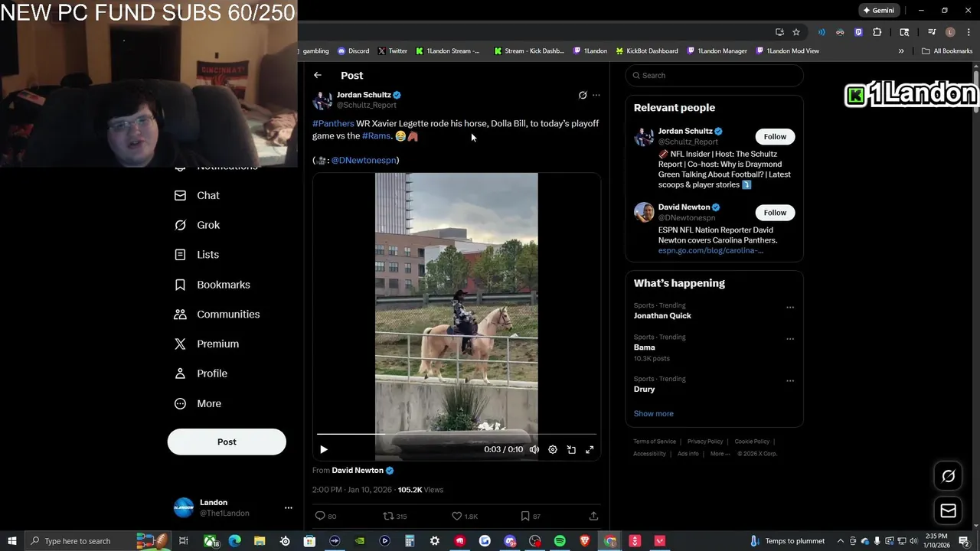This screenshot has width=980, height=551.
Task: Follow David Newton
Action: [x=775, y=212]
